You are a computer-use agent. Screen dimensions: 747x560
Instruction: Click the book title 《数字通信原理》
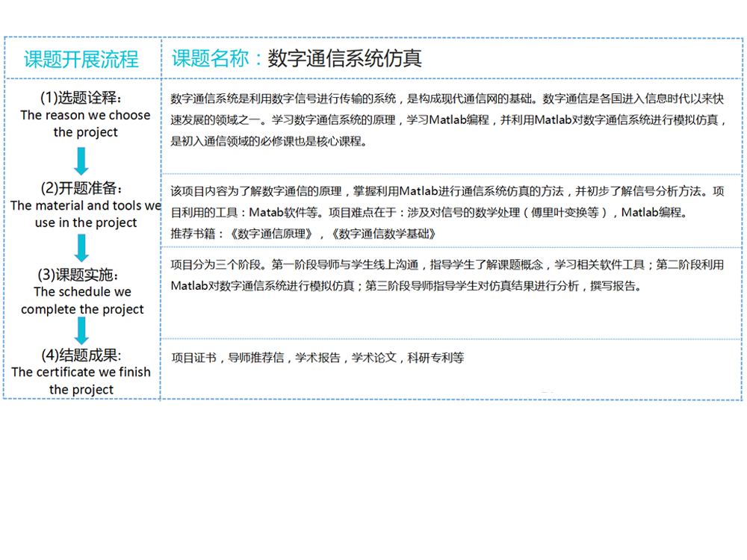[x=271, y=234]
